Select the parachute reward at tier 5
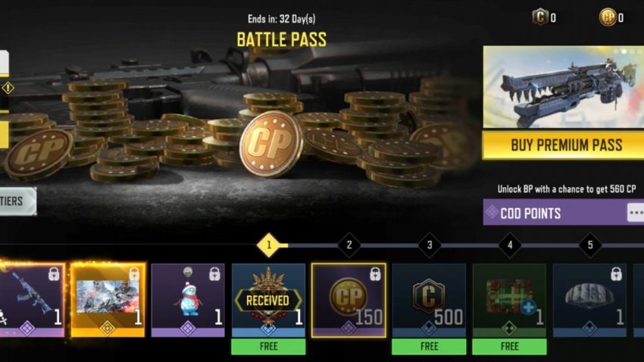Viewport: 644px width, 362px height. coord(589,301)
